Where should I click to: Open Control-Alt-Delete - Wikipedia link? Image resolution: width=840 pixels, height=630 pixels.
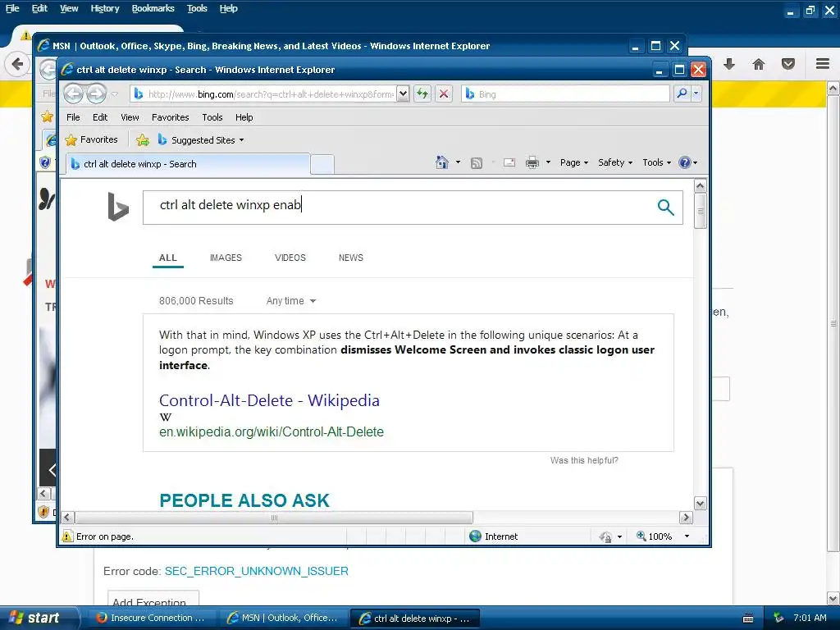269,400
